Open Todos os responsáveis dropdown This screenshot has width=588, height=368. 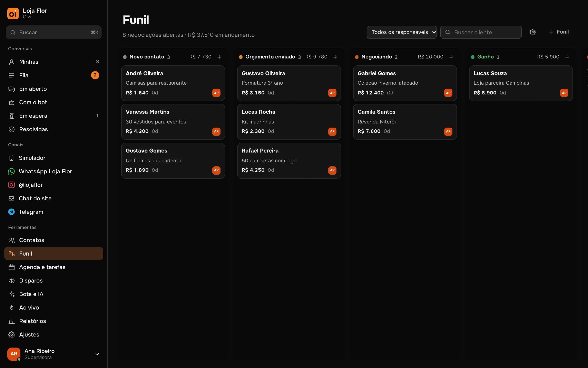tap(402, 32)
